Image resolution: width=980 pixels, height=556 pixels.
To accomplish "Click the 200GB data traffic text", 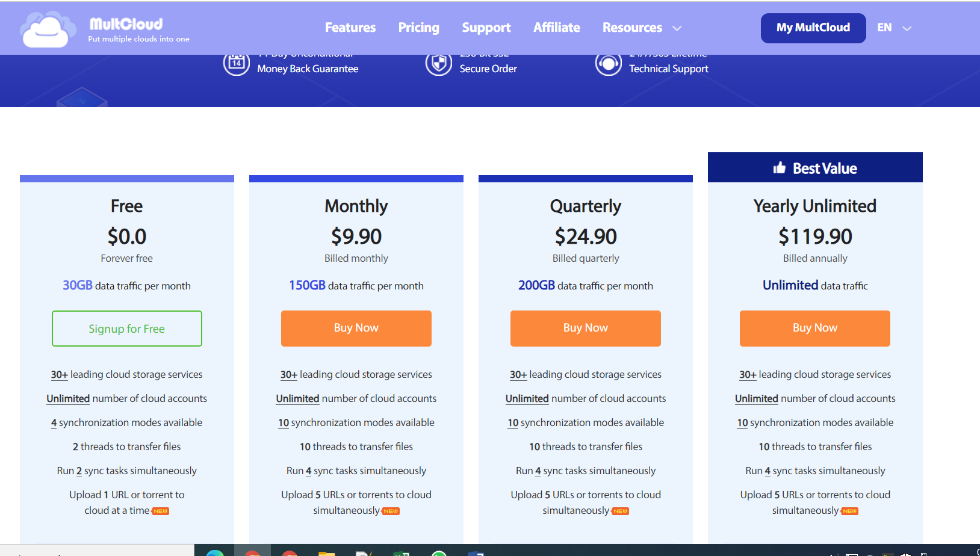I will tap(586, 286).
